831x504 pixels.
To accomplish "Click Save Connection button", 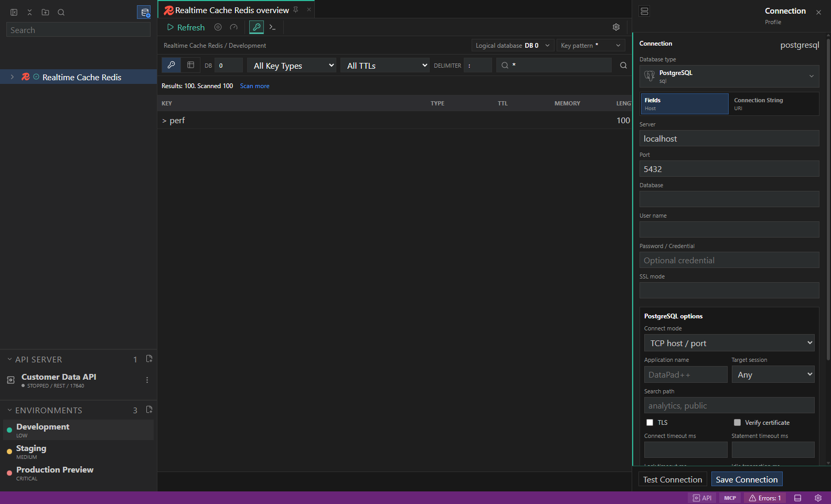I will (x=747, y=479).
